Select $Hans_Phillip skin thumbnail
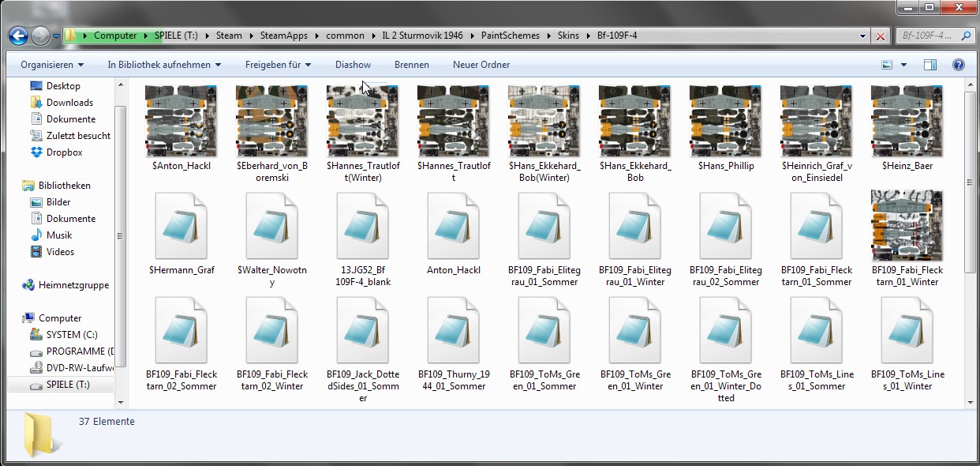The height and width of the screenshot is (466, 980). (x=726, y=122)
